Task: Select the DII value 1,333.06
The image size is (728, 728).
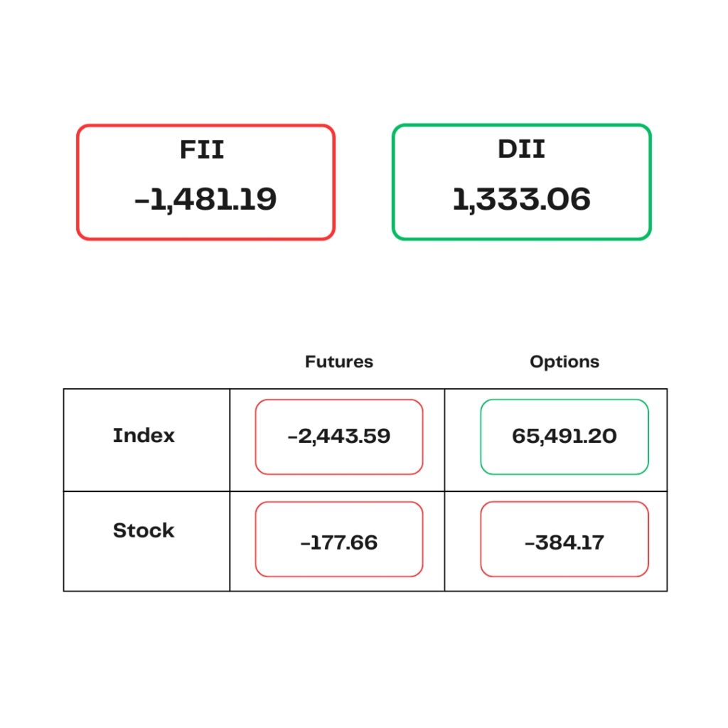Action: pos(521,200)
